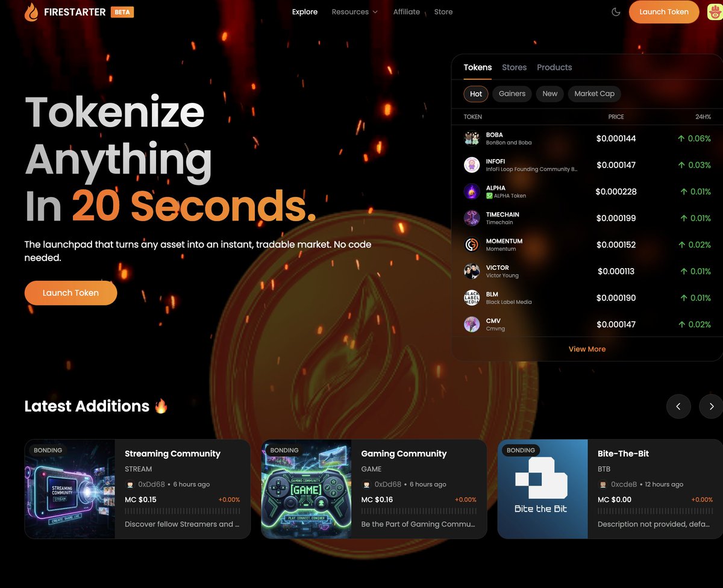Expand the Resources dropdown menu
This screenshot has width=723, height=588.
(x=354, y=12)
